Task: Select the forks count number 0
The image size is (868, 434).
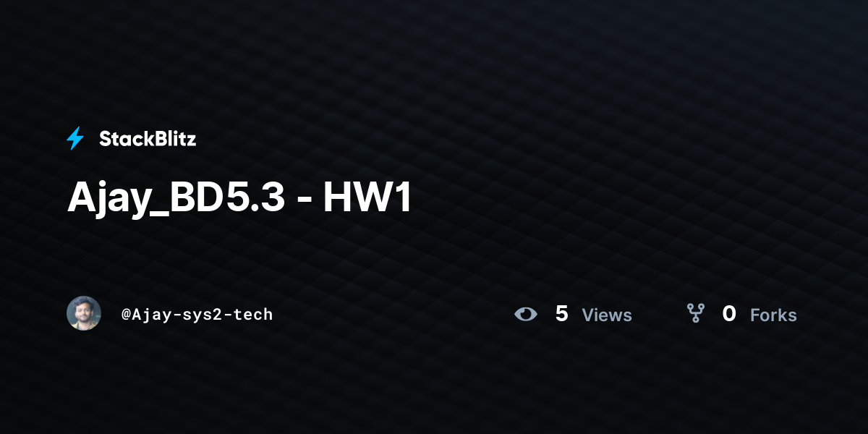Action: (729, 314)
